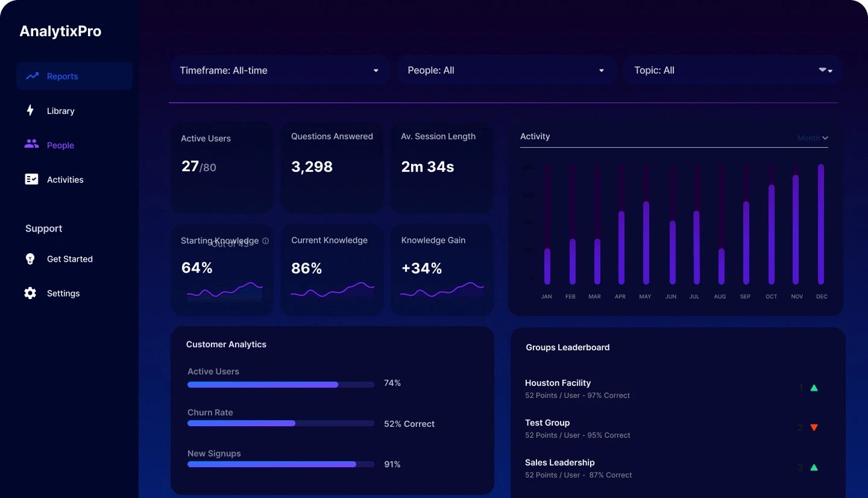Click the info icon beside Starting Knowledge

coord(265,241)
